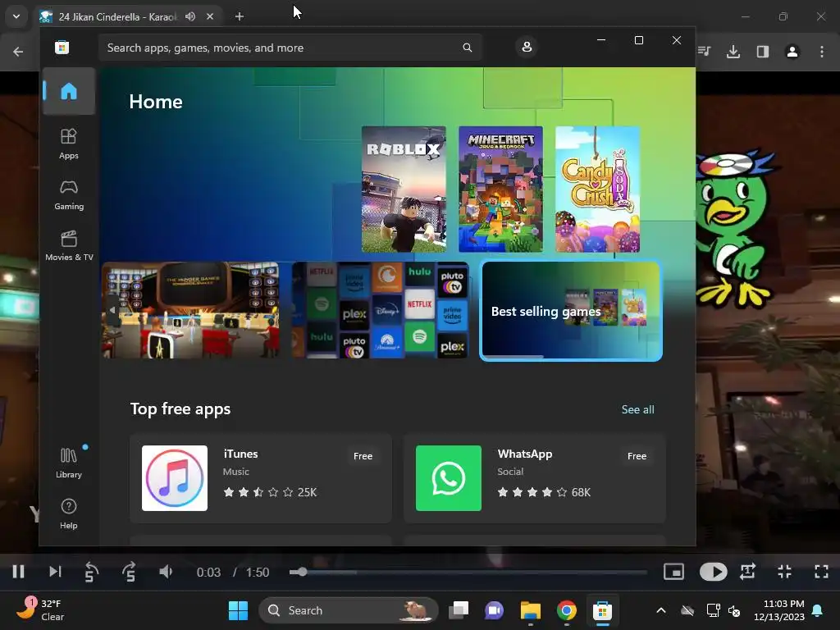Image resolution: width=840 pixels, height=630 pixels.
Task: Go back in the browser
Action: [x=18, y=52]
